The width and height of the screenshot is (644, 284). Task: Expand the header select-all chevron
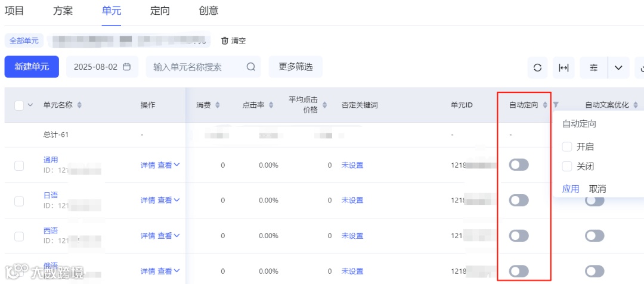point(30,105)
